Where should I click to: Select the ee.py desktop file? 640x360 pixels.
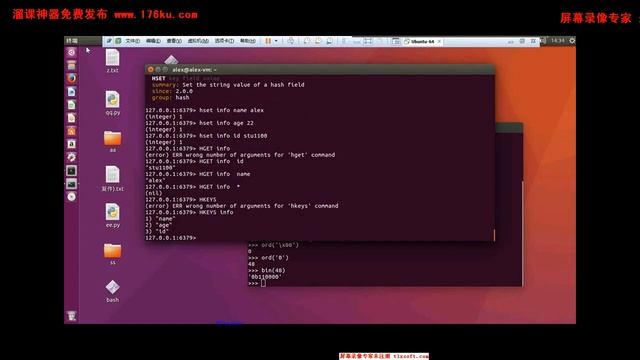pyautogui.click(x=112, y=216)
